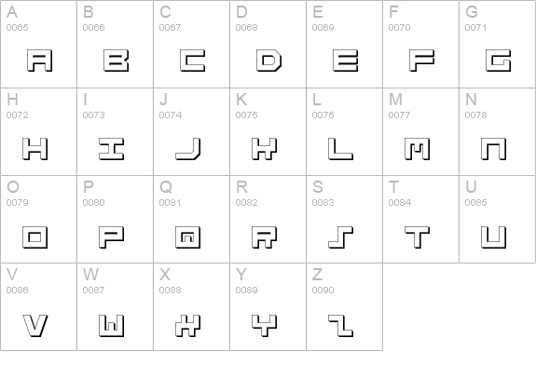Image resolution: width=536 pixels, height=392 pixels.
Task: Select the G glyph cell 0071
Action: point(498,44)
